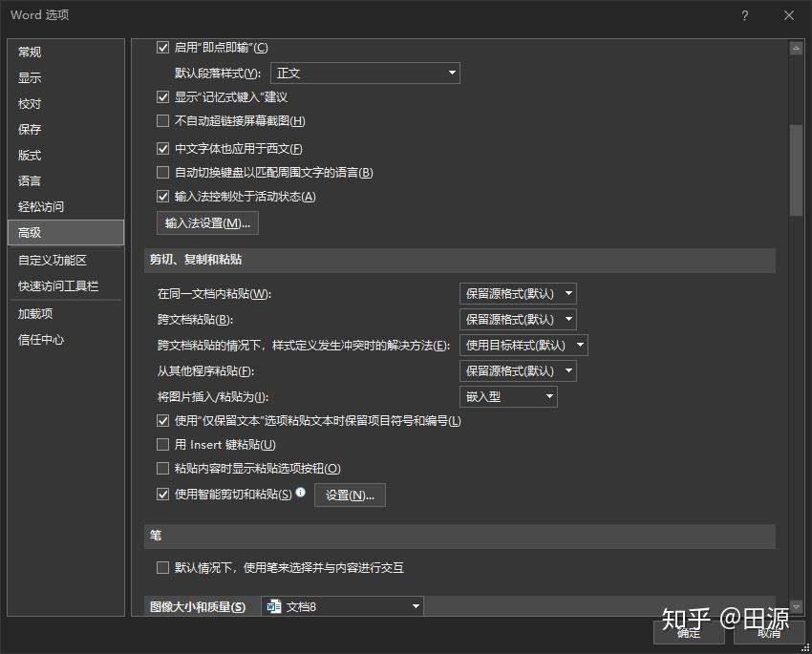Select the 快速访问工具栏 category
The height and width of the screenshot is (654, 812).
tap(66, 286)
